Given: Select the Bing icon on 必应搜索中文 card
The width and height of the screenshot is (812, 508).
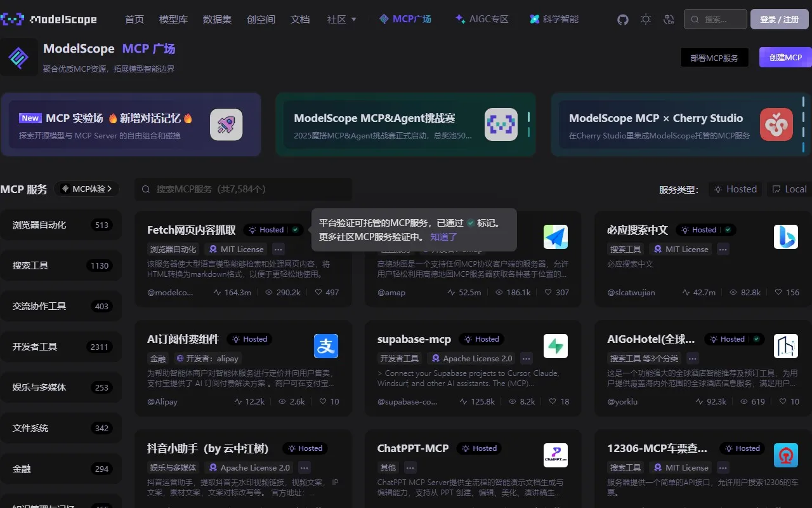Looking at the screenshot, I should pos(785,236).
